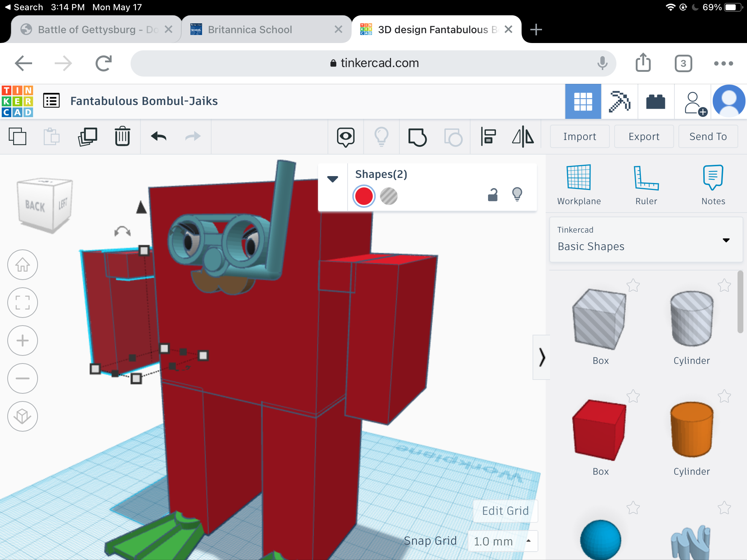Click the Copy tool icon
The width and height of the screenshot is (747, 560).
coord(18,137)
